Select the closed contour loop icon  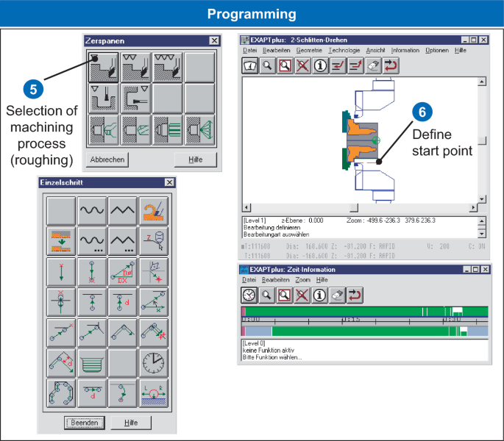[x=61, y=393]
